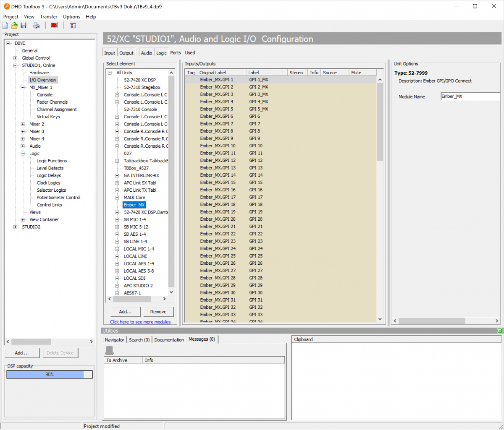Click the DSP capacity progress bar
Screen dimensions: 504x430
click(49, 374)
